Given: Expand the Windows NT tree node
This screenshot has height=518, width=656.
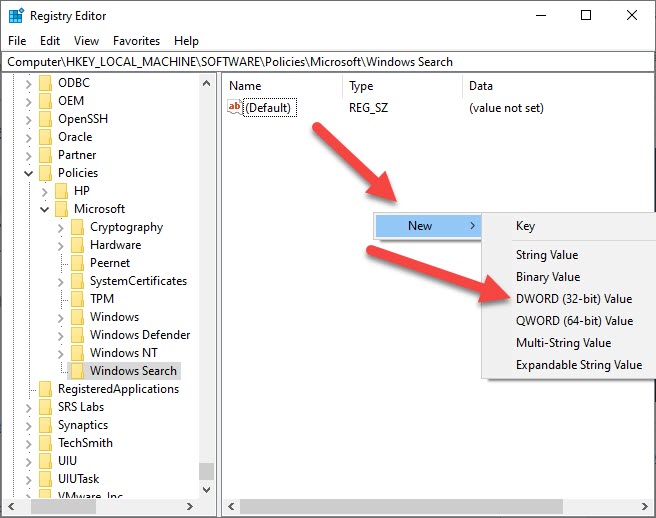Looking at the screenshot, I should [x=60, y=353].
